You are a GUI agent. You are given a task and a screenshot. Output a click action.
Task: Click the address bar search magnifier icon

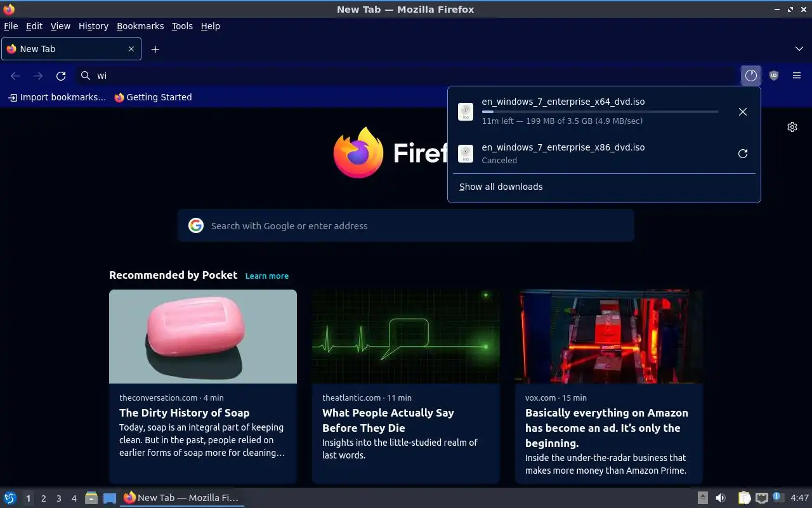(x=86, y=76)
